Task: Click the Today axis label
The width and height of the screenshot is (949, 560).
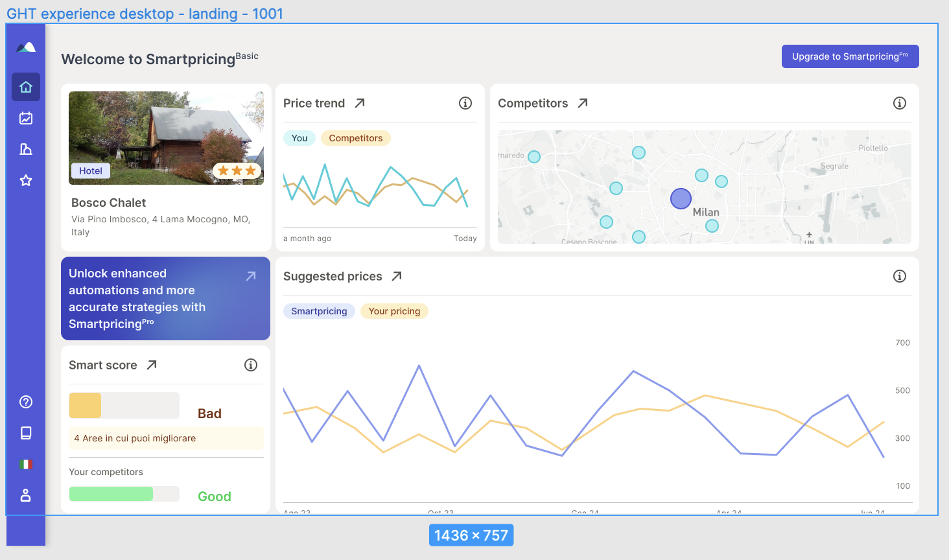Action: point(465,239)
